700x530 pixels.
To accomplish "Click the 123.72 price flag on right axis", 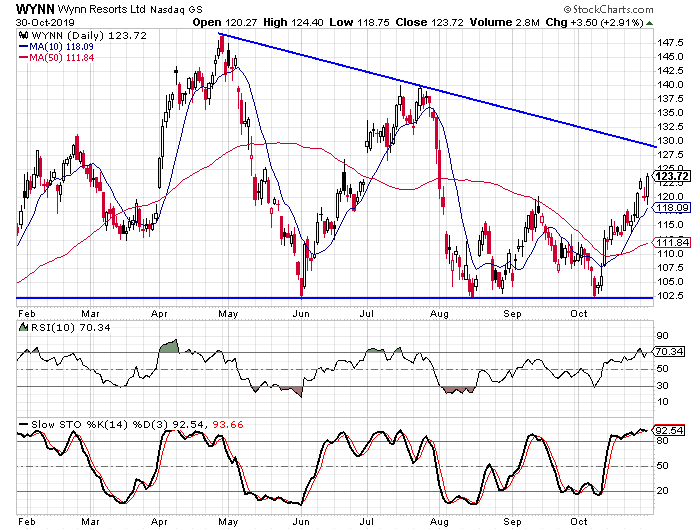I will click(670, 176).
